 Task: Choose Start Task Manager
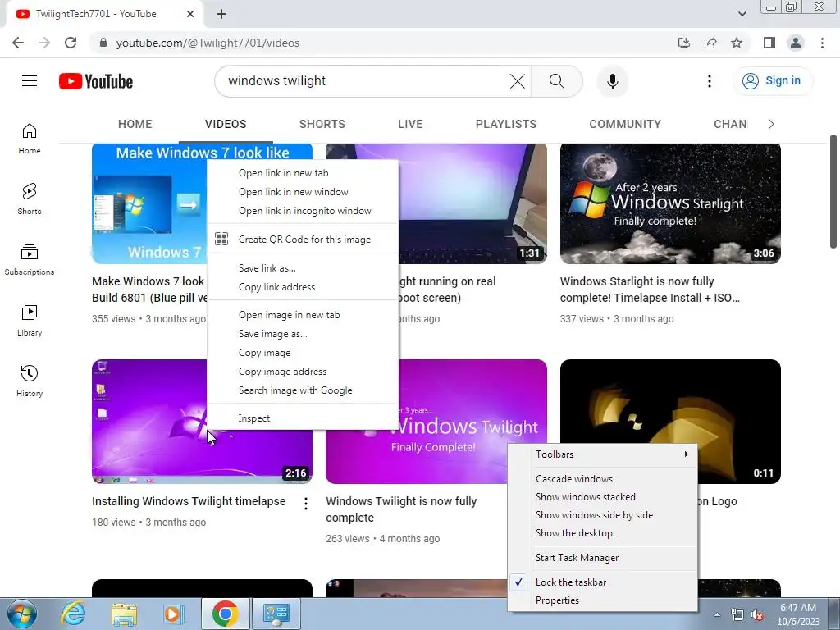[602, 558]
